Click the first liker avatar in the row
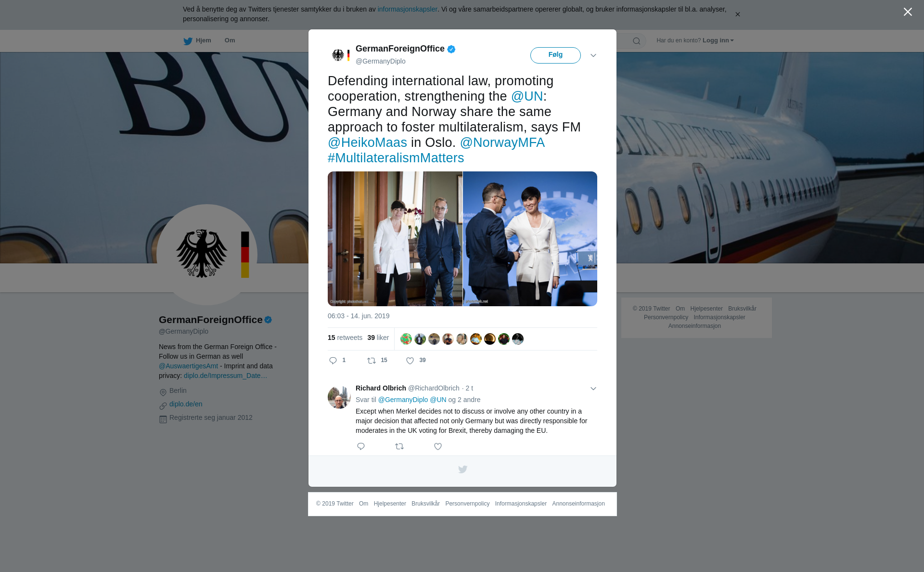 click(x=406, y=339)
